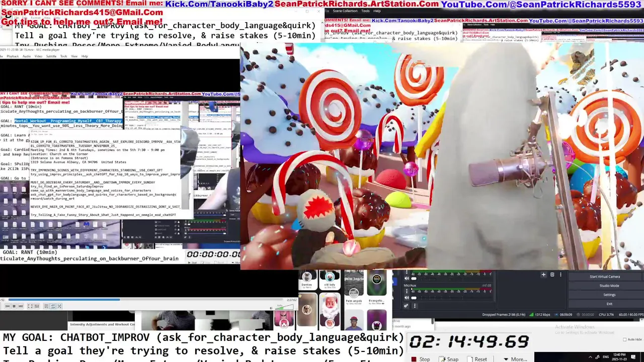The height and width of the screenshot is (362, 644).
Task: Adjust Mic/Aux volume fader
Action: pyautogui.click(x=414, y=298)
